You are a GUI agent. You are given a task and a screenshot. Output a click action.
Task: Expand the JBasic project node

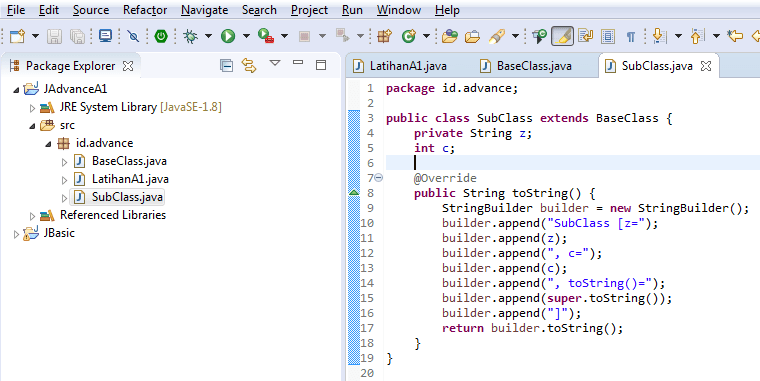click(16, 233)
